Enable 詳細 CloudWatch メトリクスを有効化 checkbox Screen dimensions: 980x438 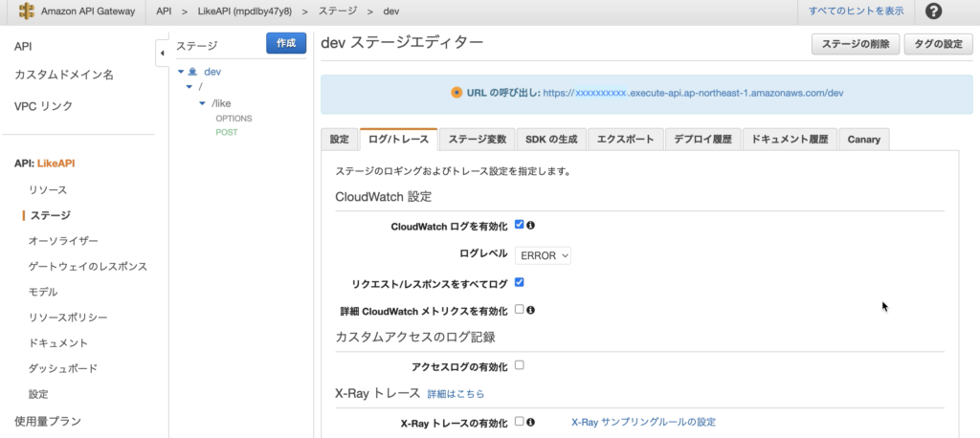click(520, 309)
